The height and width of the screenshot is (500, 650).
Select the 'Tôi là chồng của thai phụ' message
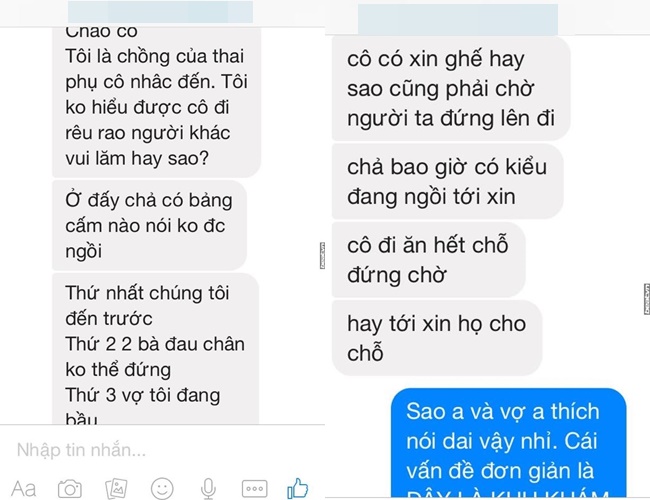coord(157,102)
